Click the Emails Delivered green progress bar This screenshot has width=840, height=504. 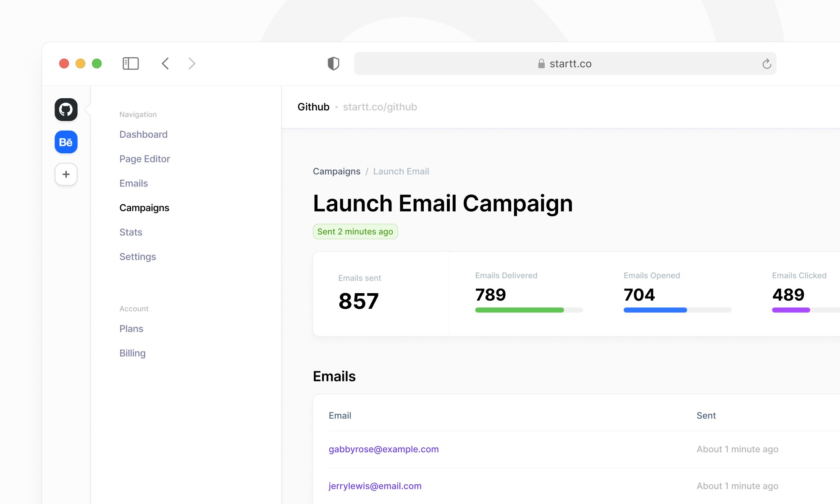point(529,310)
